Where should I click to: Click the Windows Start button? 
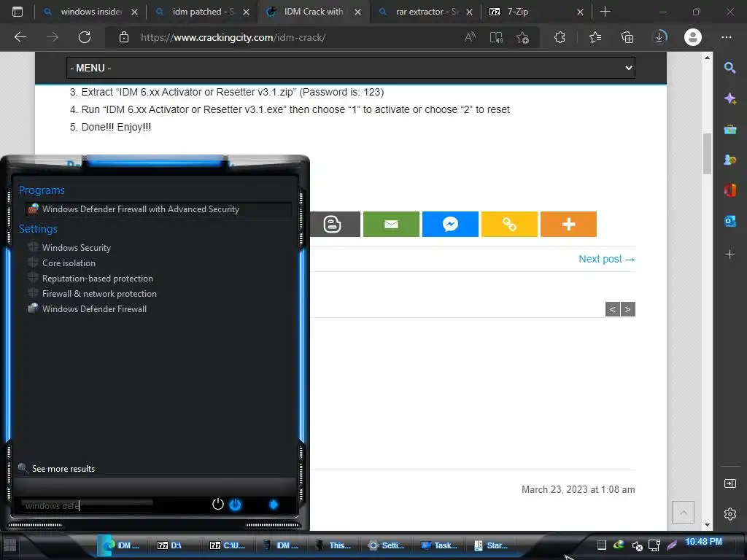pos(10,545)
